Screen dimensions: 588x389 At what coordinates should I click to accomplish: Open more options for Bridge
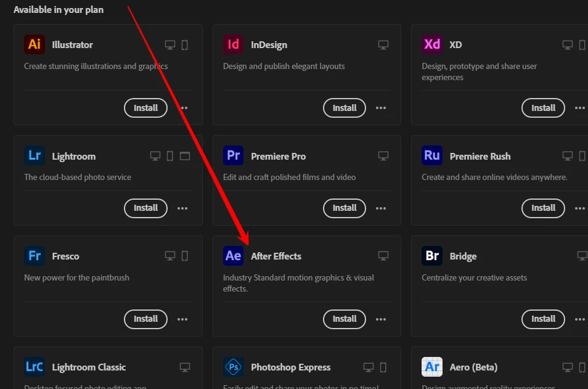[580, 319]
